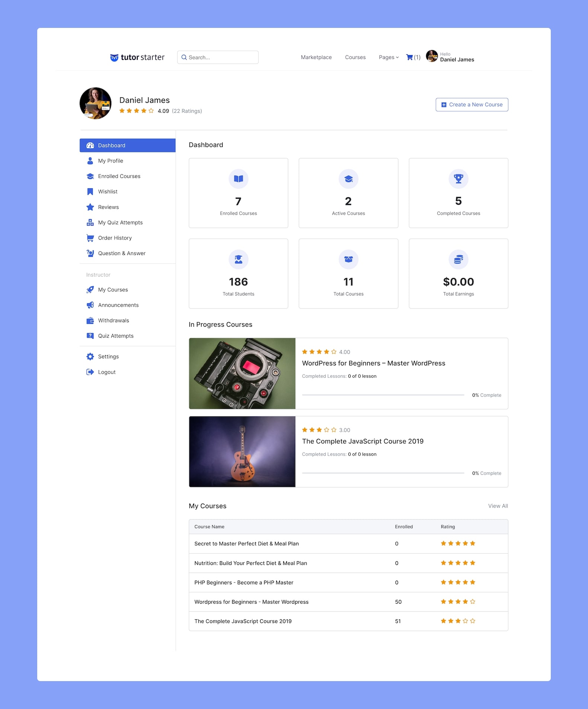Expand the Pages dropdown menu
This screenshot has height=709, width=588.
pos(389,57)
